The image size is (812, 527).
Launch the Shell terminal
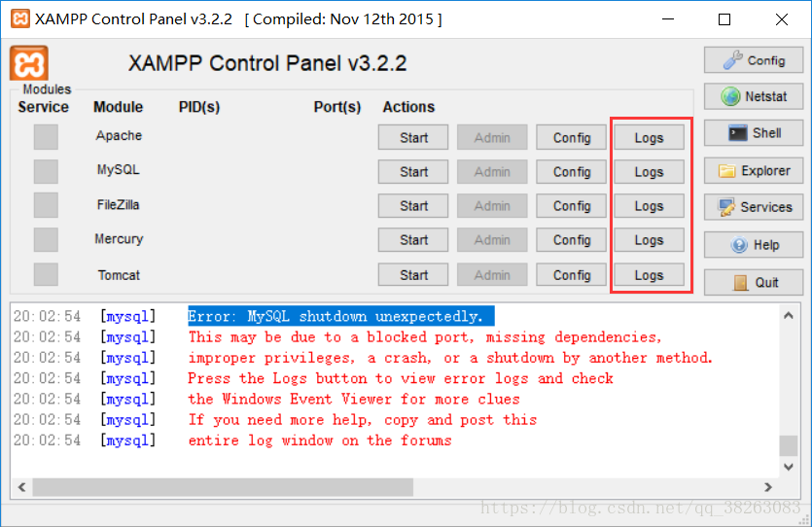754,133
